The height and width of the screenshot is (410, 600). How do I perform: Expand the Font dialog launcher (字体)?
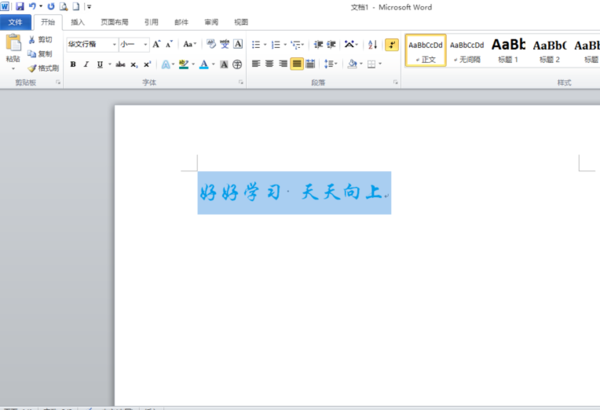241,83
